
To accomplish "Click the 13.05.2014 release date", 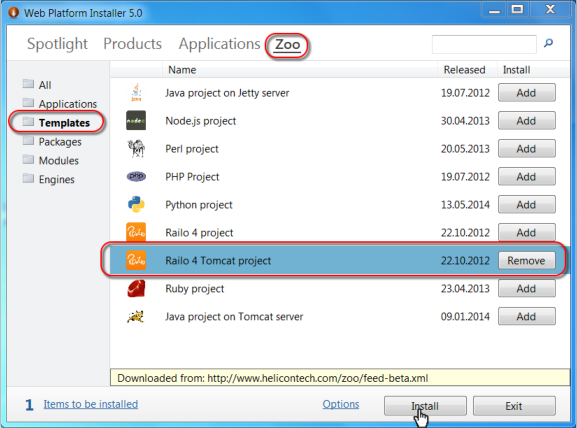I will (x=465, y=205).
